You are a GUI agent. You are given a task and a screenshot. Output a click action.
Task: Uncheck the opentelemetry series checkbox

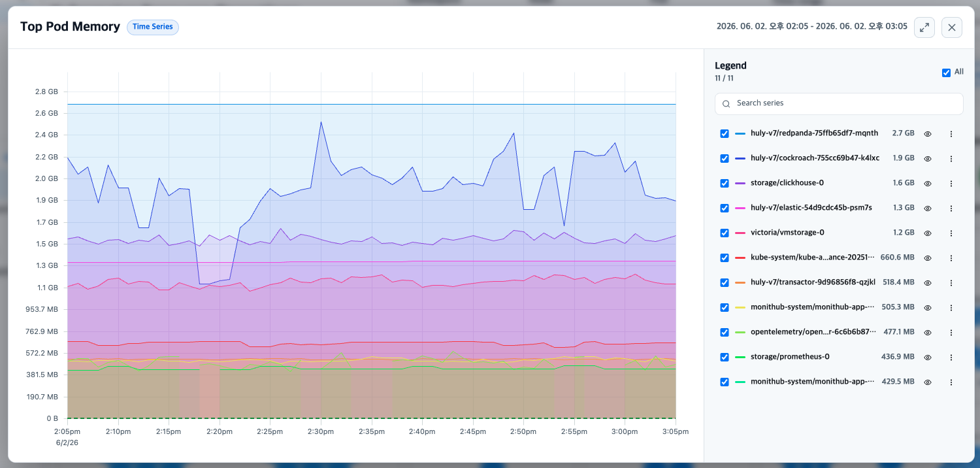[725, 332]
